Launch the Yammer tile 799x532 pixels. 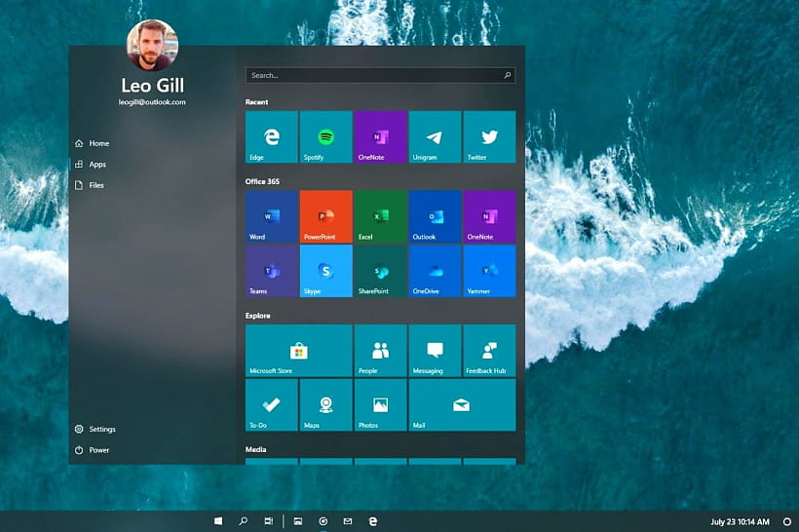pyautogui.click(x=490, y=271)
